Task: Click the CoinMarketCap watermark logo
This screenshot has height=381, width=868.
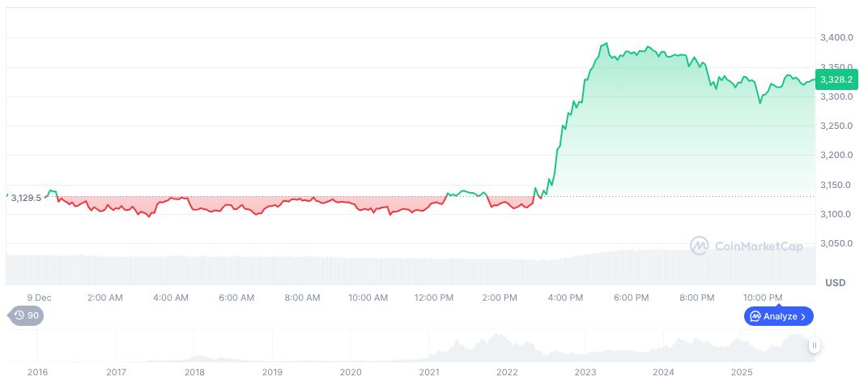Action: (700, 245)
